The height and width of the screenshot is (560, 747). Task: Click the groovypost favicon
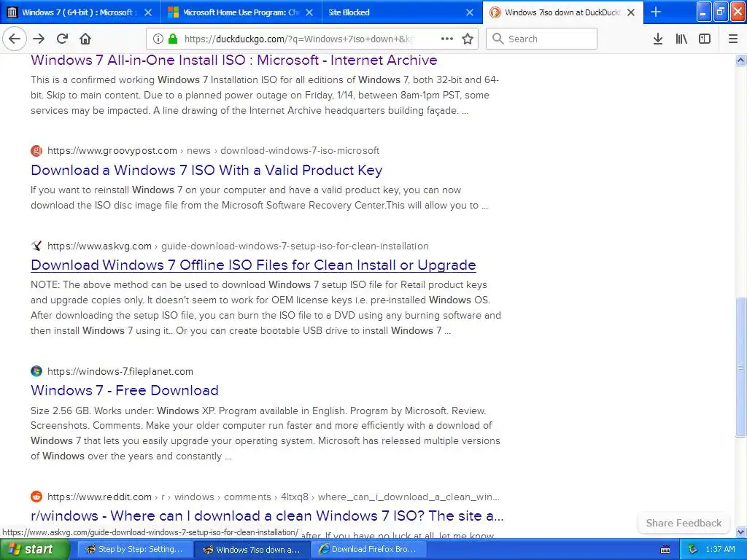click(36, 151)
